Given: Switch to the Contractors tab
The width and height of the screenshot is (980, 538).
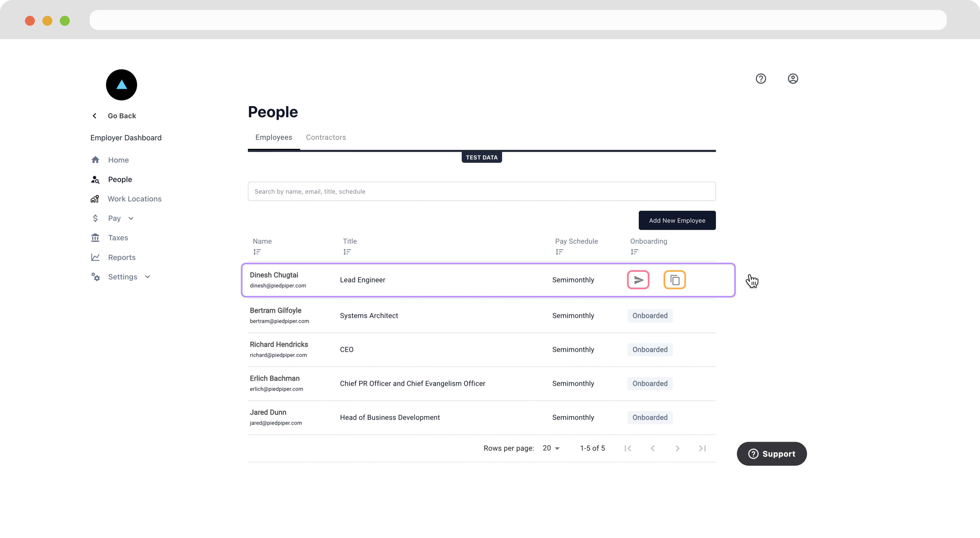Looking at the screenshot, I should tap(326, 137).
